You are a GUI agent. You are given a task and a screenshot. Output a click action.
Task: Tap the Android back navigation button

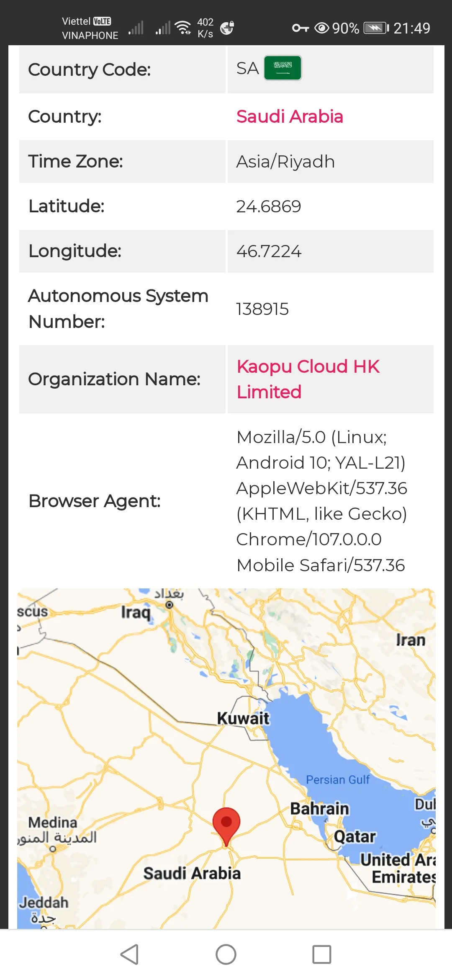129,954
